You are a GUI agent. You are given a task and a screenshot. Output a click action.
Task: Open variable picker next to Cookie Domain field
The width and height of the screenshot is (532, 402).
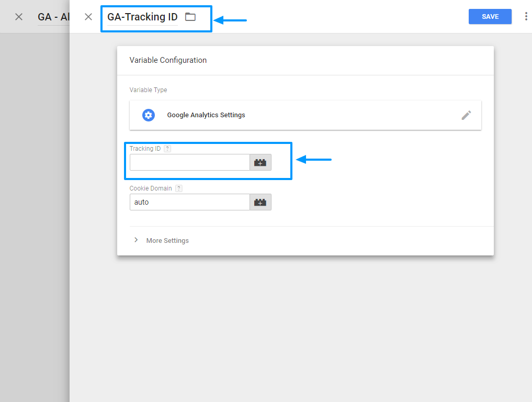260,202
